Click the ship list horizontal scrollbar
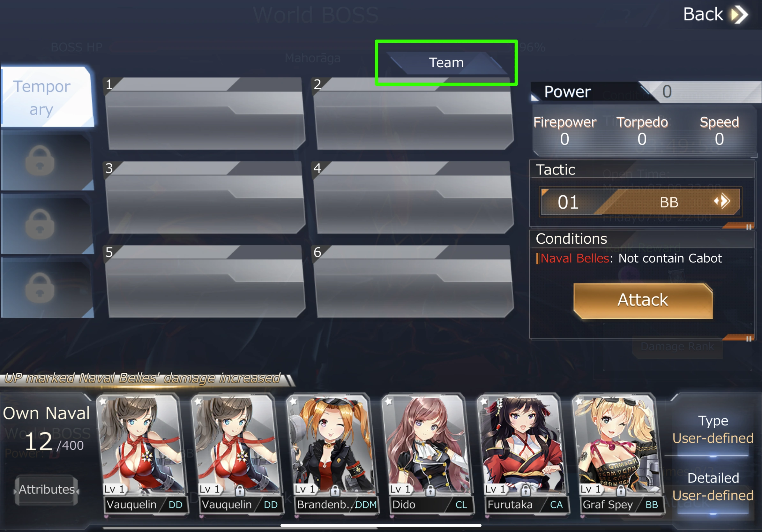Viewport: 762px width, 532px height. [x=381, y=525]
